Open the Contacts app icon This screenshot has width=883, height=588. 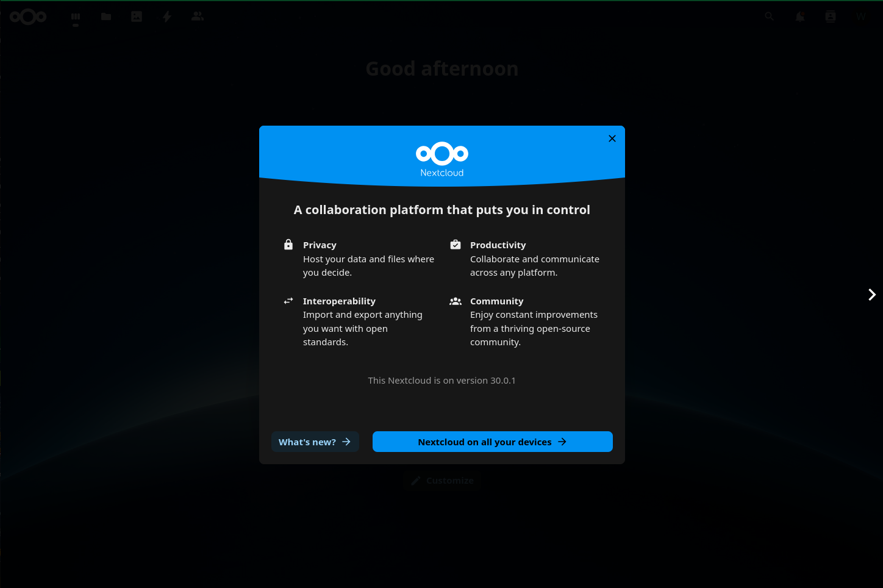[198, 17]
